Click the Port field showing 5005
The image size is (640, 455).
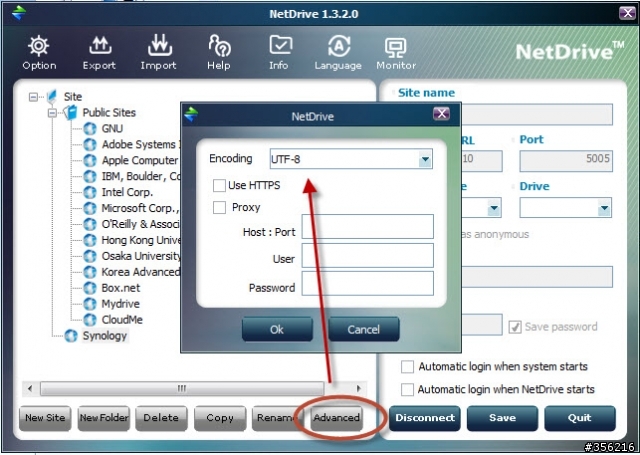[566, 161]
